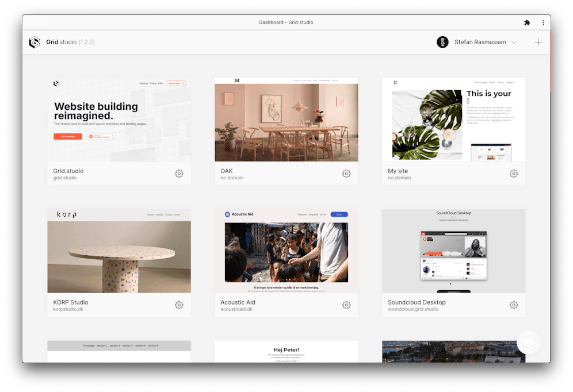Open settings gear for OAK site
573x392 pixels.
pos(346,174)
